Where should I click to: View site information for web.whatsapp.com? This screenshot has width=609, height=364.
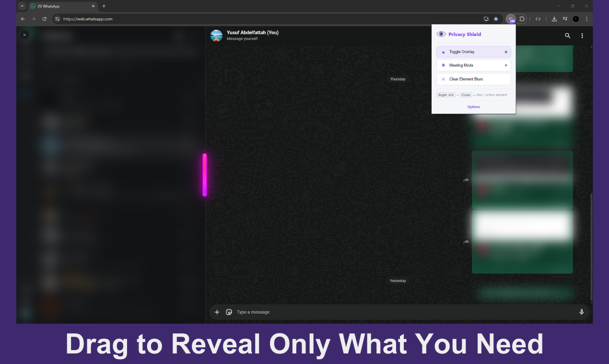pos(57,19)
